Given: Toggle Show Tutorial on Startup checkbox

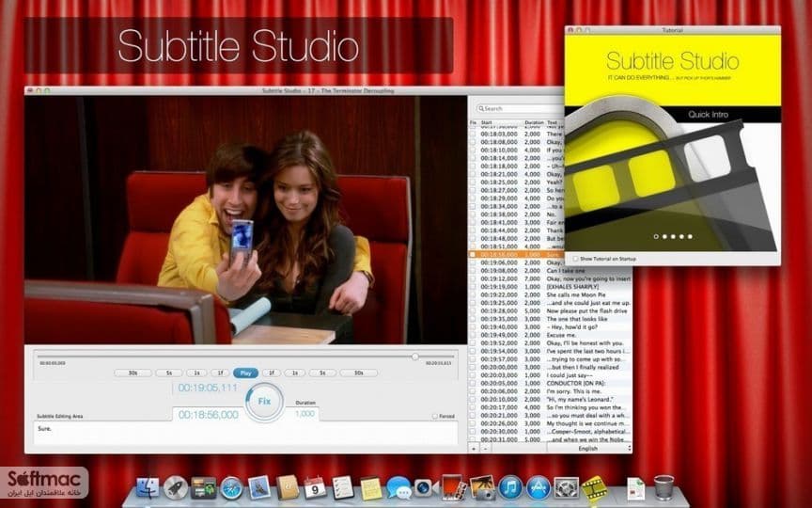Looking at the screenshot, I should (575, 258).
